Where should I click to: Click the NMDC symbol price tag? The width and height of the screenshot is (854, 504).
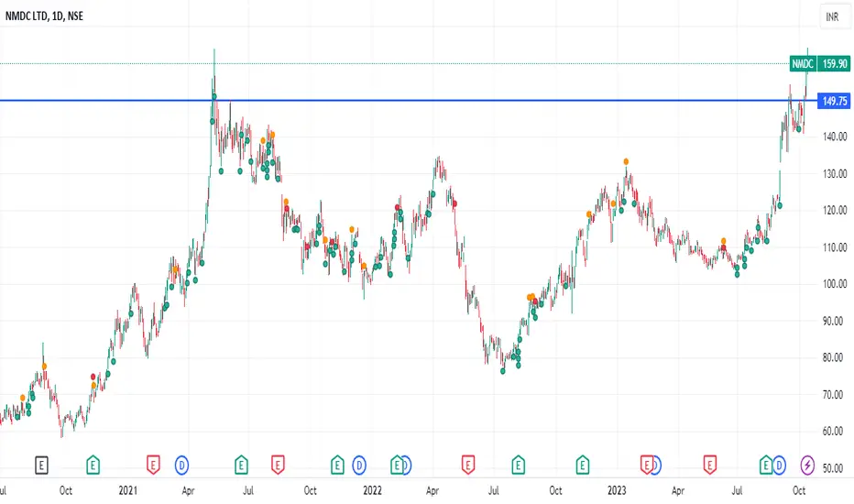click(x=803, y=64)
